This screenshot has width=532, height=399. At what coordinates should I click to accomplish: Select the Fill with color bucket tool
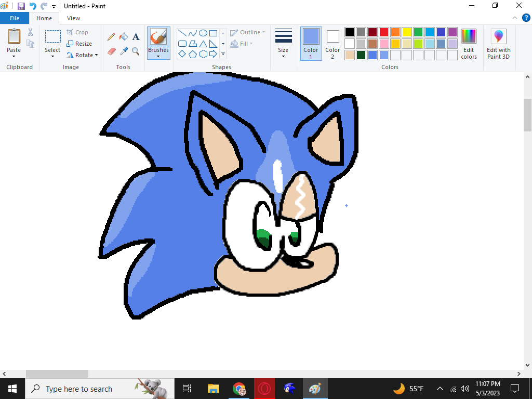[x=123, y=37]
